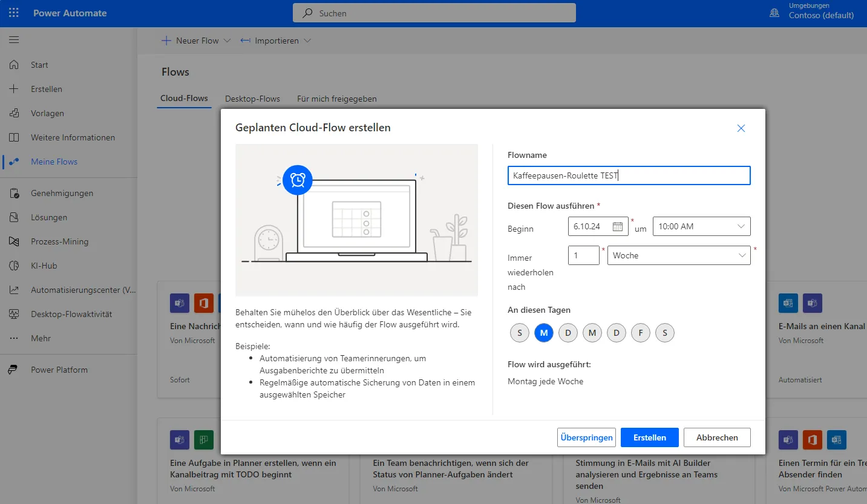Close the dialog with X icon
The image size is (867, 504).
741,128
